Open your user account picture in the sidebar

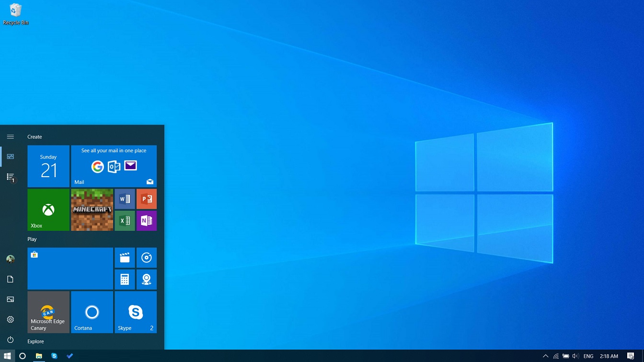pos(10,259)
